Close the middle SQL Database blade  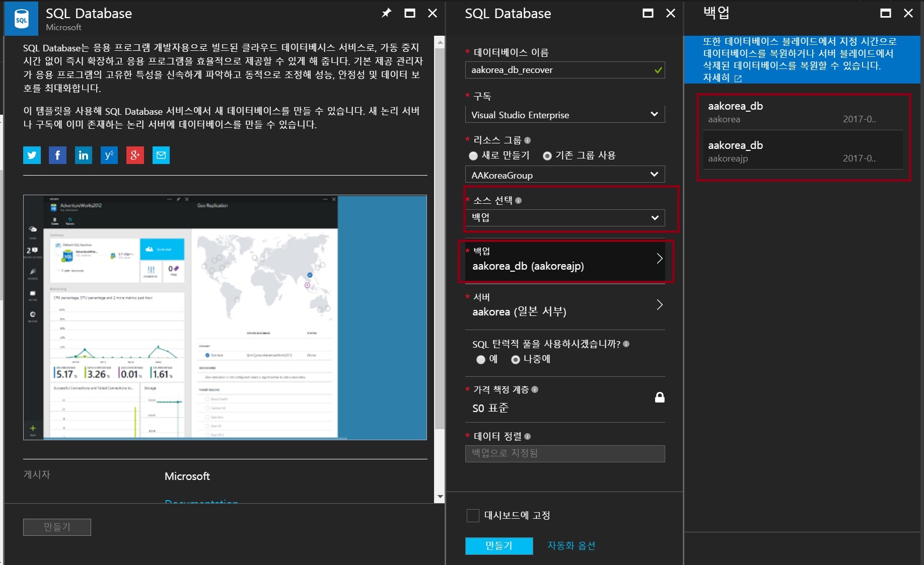click(x=671, y=13)
